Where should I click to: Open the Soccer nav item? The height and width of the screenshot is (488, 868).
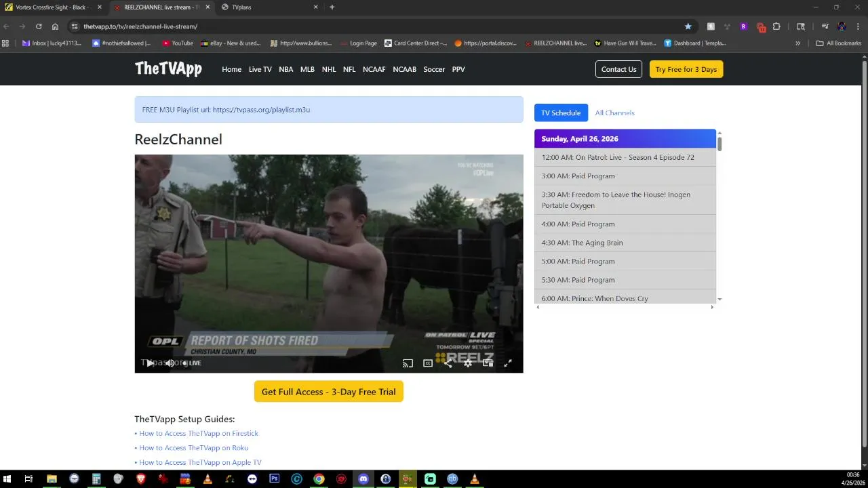coord(434,69)
